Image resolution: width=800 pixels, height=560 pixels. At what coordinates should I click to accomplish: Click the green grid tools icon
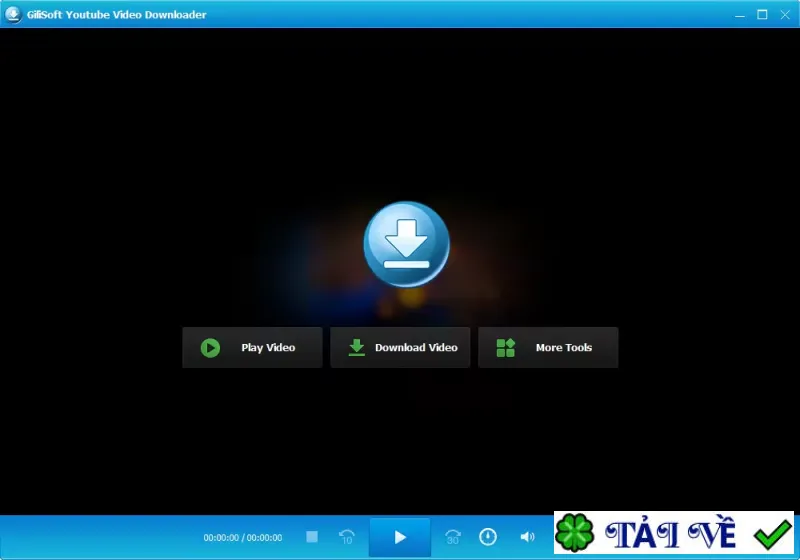(506, 348)
